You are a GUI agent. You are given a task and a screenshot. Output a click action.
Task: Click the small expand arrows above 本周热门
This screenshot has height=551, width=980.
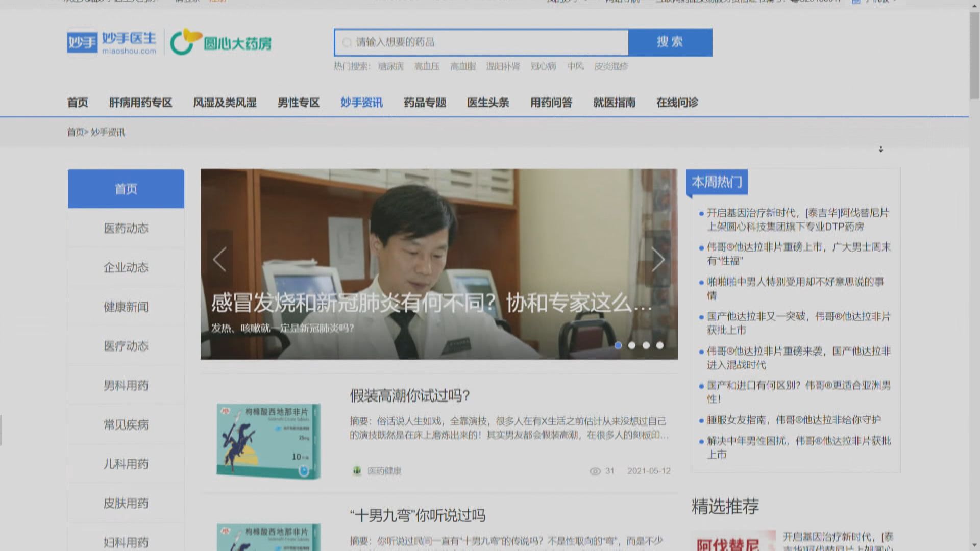(x=880, y=149)
